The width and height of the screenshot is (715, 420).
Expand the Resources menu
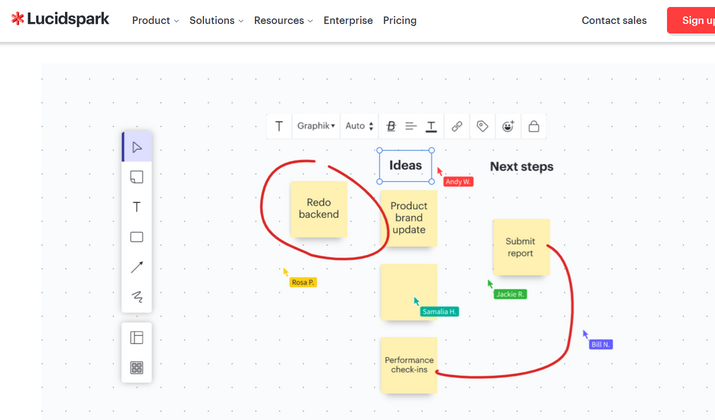pyautogui.click(x=284, y=21)
